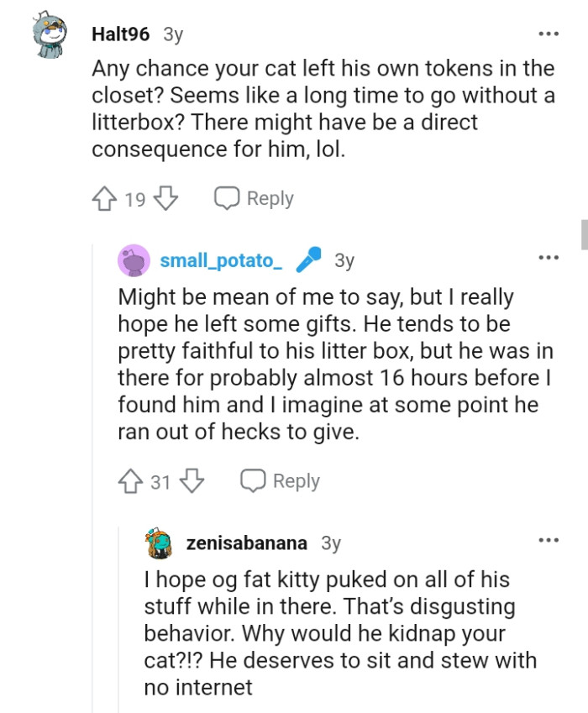This screenshot has height=713, width=588.
Task: Click the OP microphone badge icon
Action: 309,260
